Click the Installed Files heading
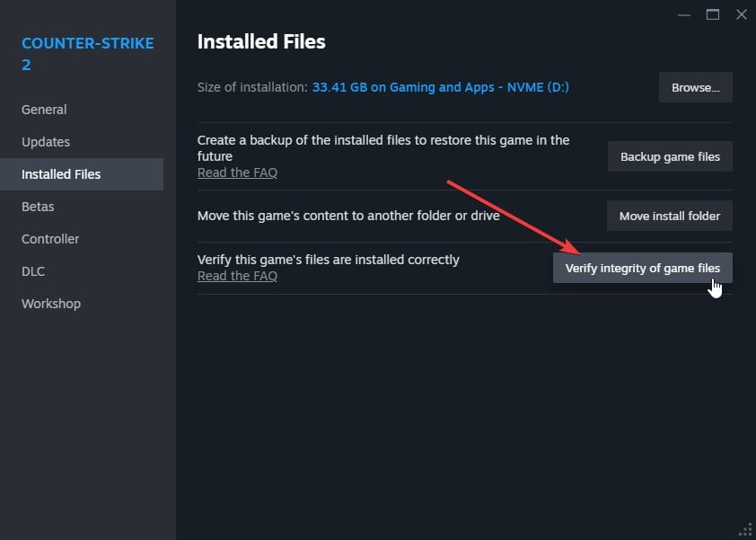 (x=261, y=41)
